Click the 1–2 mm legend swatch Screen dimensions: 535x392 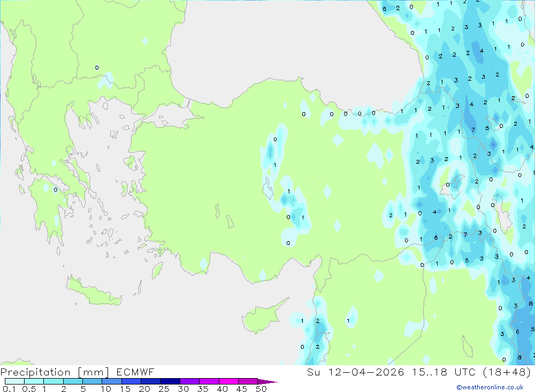coord(53,381)
